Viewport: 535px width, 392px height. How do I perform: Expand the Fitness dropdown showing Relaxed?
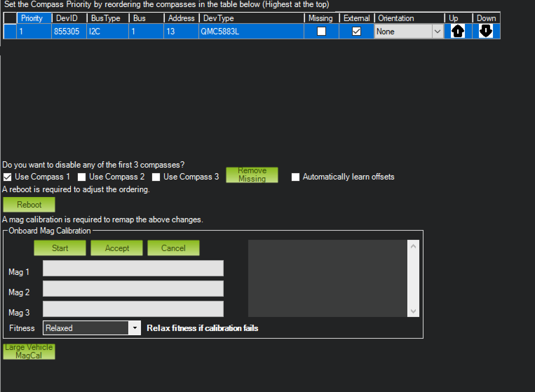pos(134,328)
